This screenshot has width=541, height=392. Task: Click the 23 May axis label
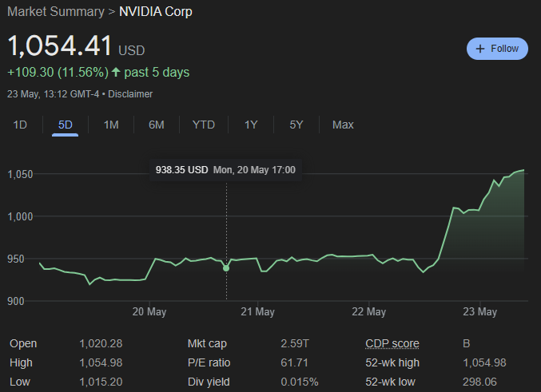click(480, 311)
